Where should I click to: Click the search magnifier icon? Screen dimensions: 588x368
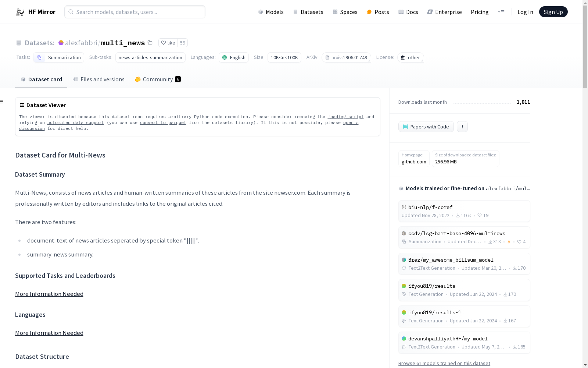(x=71, y=12)
